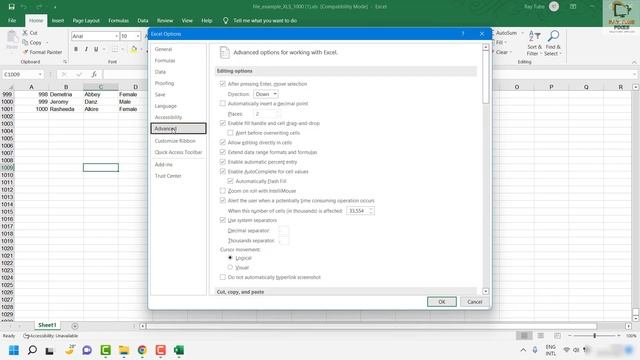Click OK in Excel Options

click(442, 302)
